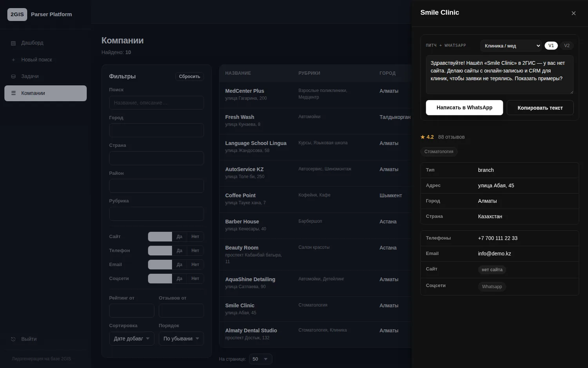
Task: Select the blank 'any' option for Телефон filter
Action: pos(160,251)
